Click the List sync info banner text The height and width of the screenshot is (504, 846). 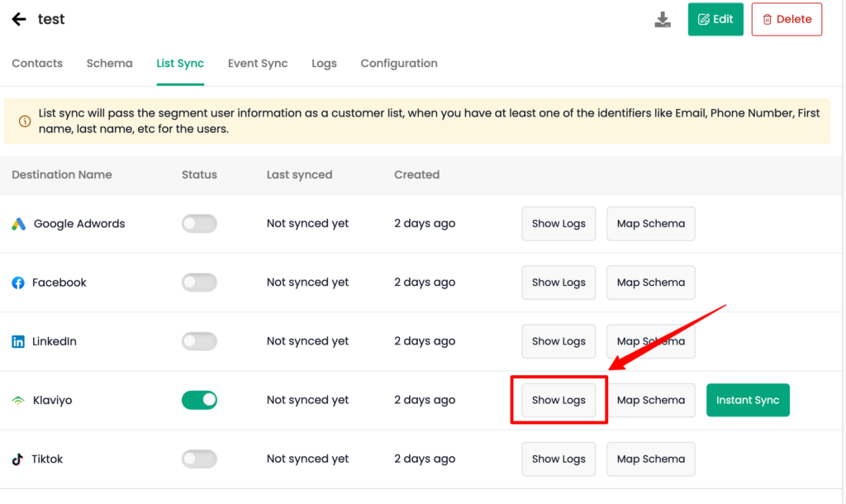(x=429, y=121)
